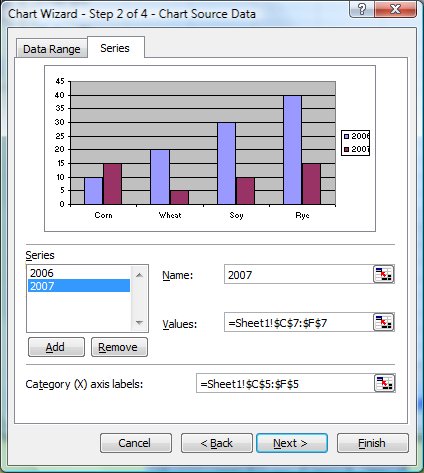Click the range selector for Category axis labels

pos(384,383)
